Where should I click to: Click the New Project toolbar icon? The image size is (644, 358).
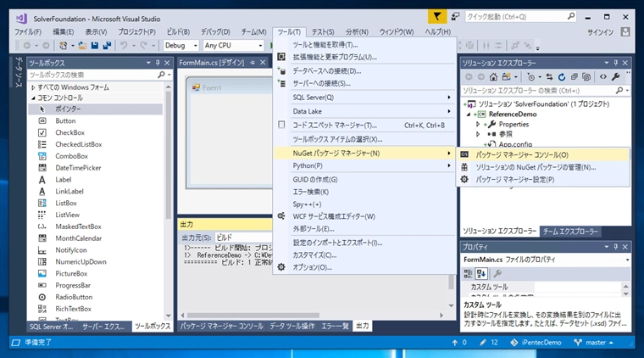click(63, 45)
